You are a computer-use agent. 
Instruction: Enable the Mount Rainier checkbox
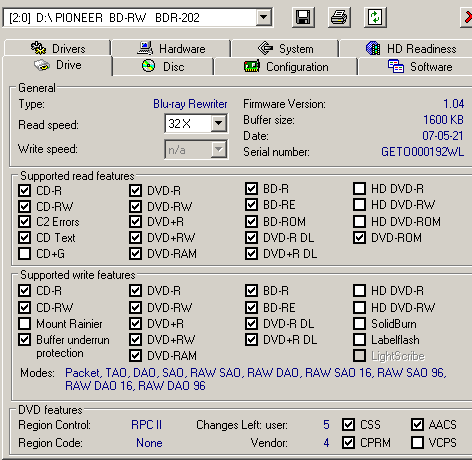[x=25, y=324]
